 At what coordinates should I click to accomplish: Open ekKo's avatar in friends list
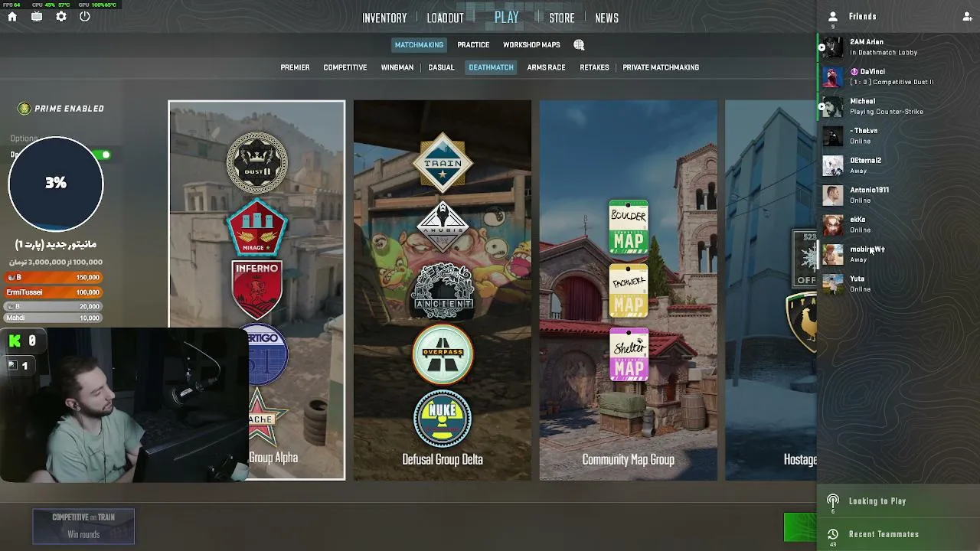click(x=833, y=225)
